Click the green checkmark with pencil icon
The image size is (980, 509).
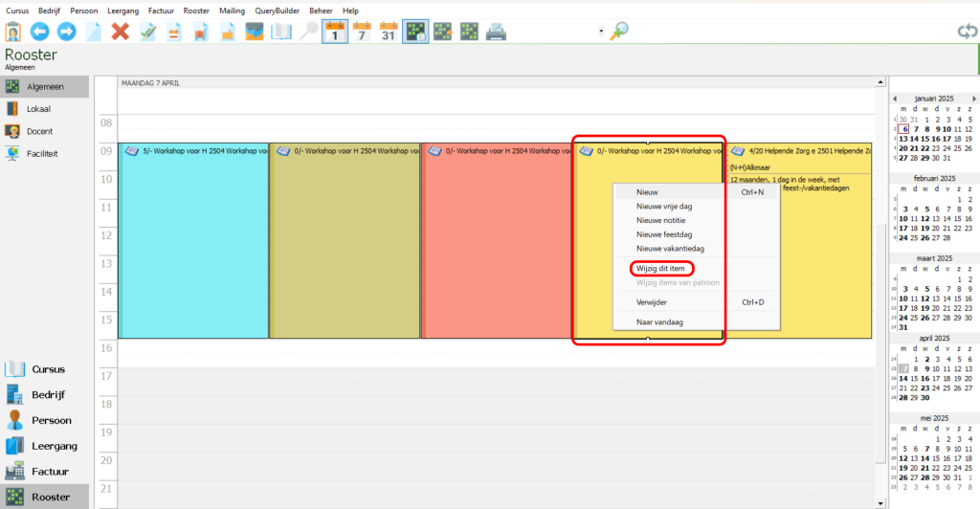(x=147, y=32)
